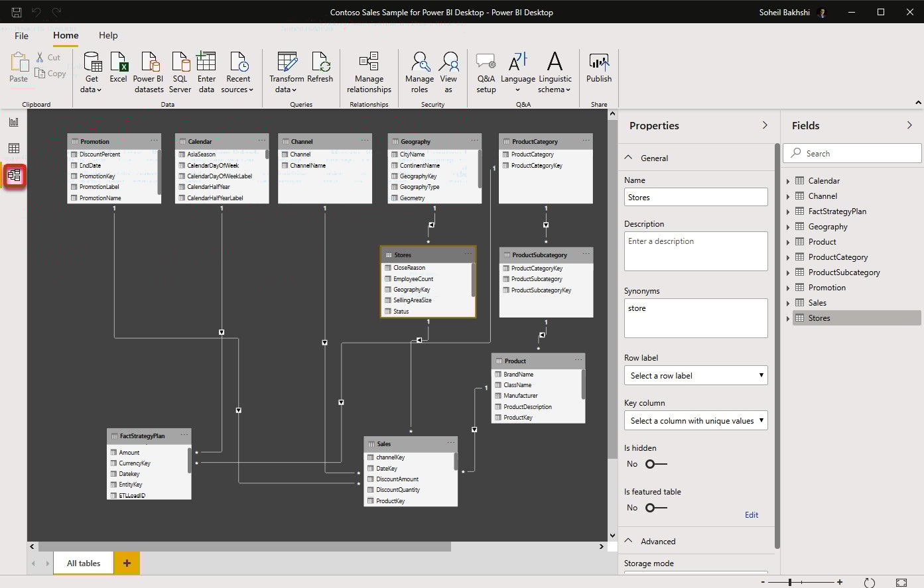Image resolution: width=924 pixels, height=588 pixels.
Task: Click the Synonyms box containing store
Action: [x=696, y=318]
